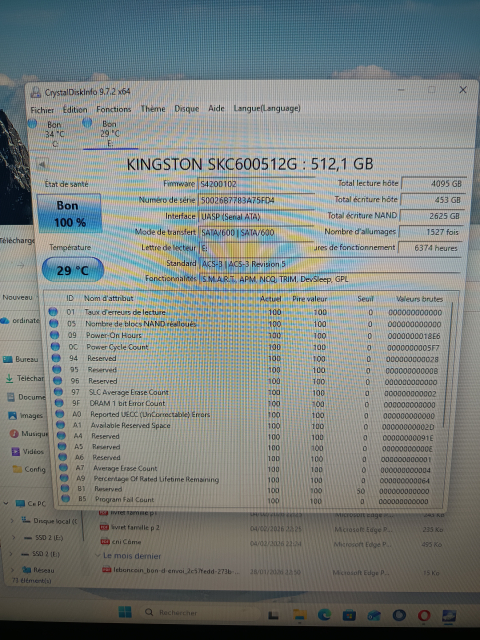This screenshot has width=480, height=640.
Task: Click status orb of attribute 01 Taux d'erreurs
Action: [53, 312]
